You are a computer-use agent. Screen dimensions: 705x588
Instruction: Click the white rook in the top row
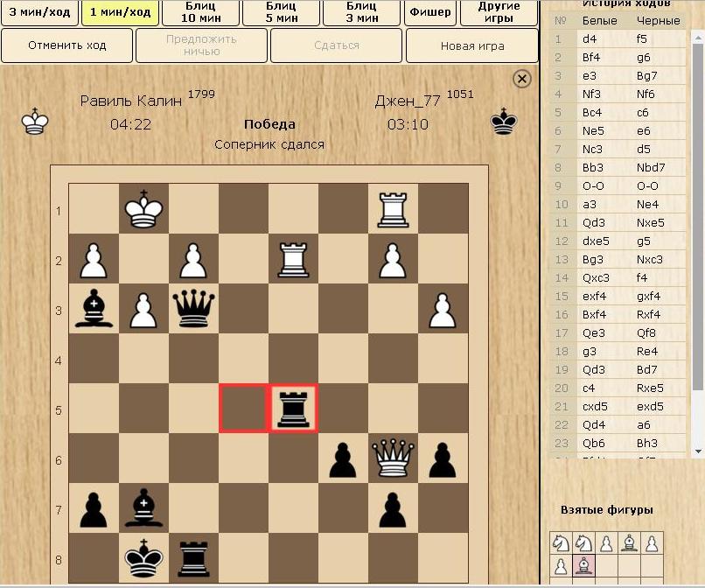click(393, 209)
